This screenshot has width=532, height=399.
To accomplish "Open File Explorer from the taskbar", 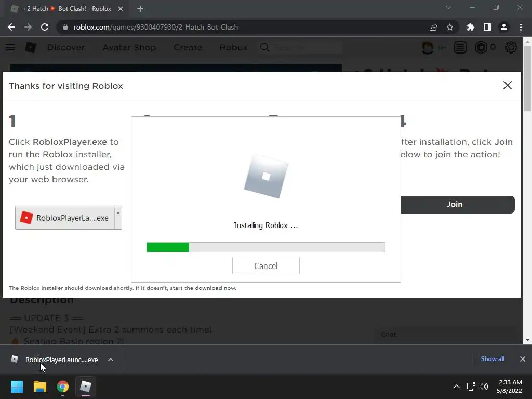I will coord(39,387).
